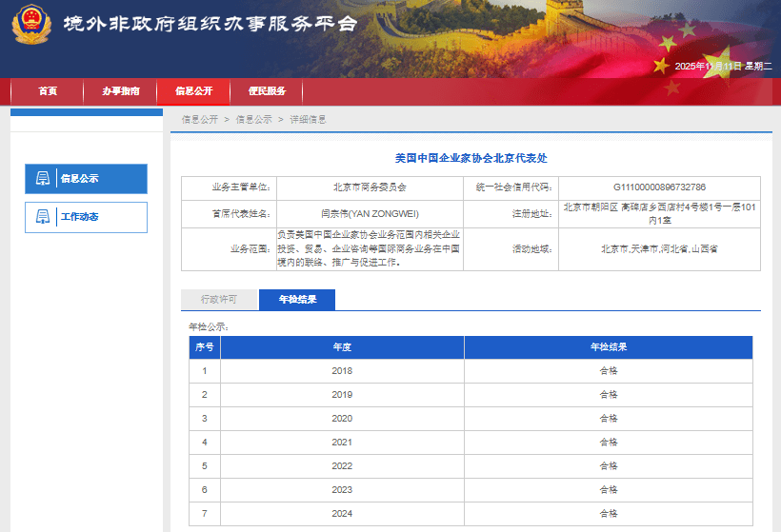Select the value 北京市商务委员会
The width and height of the screenshot is (781, 532).
pos(370,187)
